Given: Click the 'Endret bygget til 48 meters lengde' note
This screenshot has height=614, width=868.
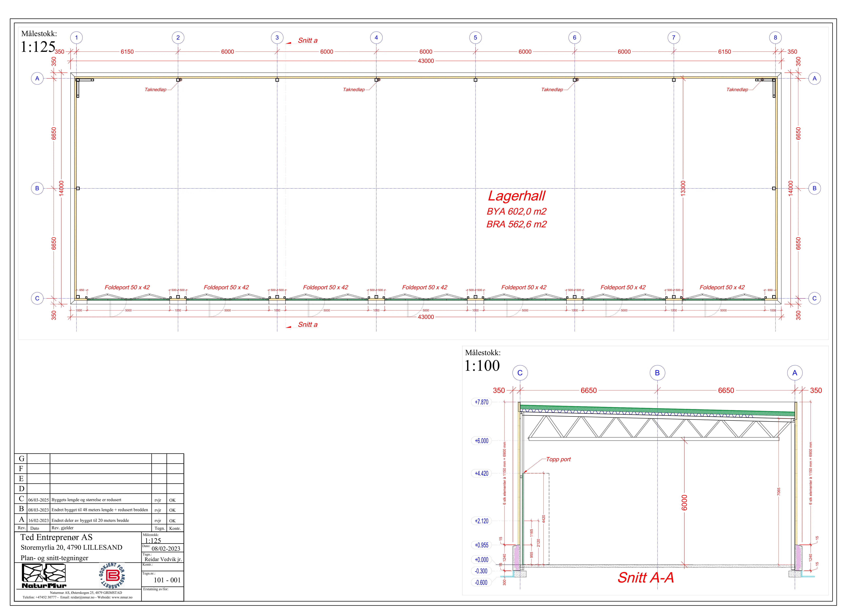Looking at the screenshot, I should point(100,510).
